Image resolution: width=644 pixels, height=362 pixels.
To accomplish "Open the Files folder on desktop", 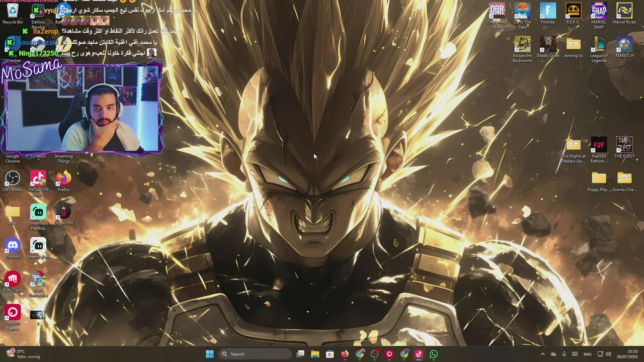I will 13,215.
